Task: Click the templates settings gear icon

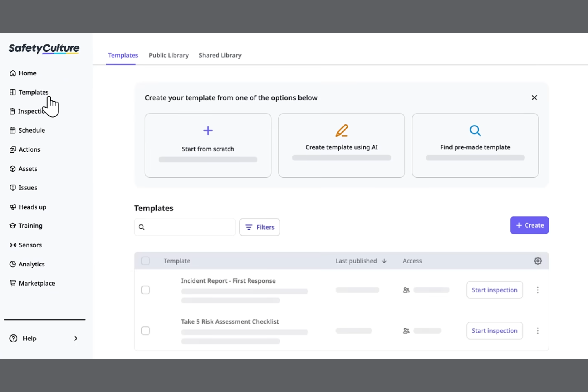Action: 538,261
